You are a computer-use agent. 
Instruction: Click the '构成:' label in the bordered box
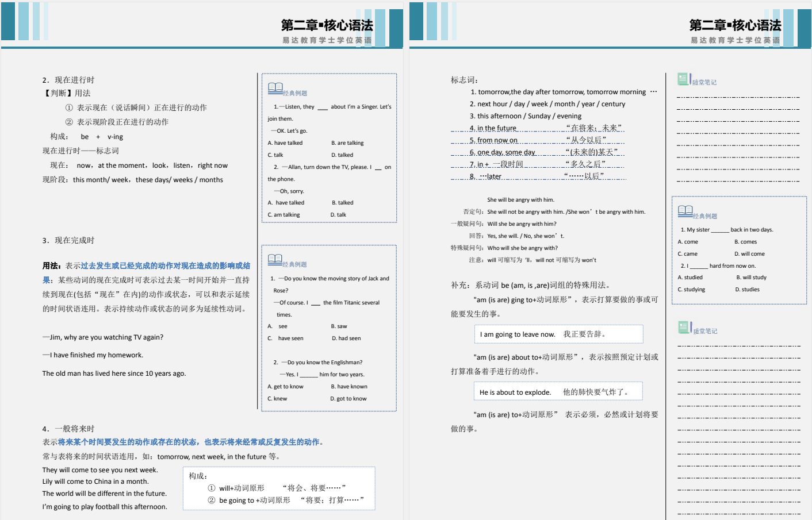pos(198,476)
